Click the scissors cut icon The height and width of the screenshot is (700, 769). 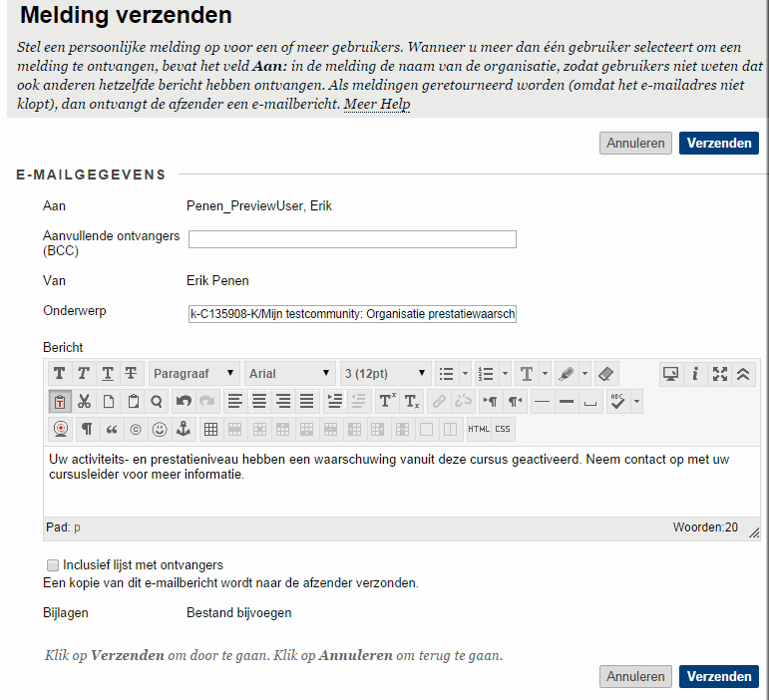tap(84, 402)
